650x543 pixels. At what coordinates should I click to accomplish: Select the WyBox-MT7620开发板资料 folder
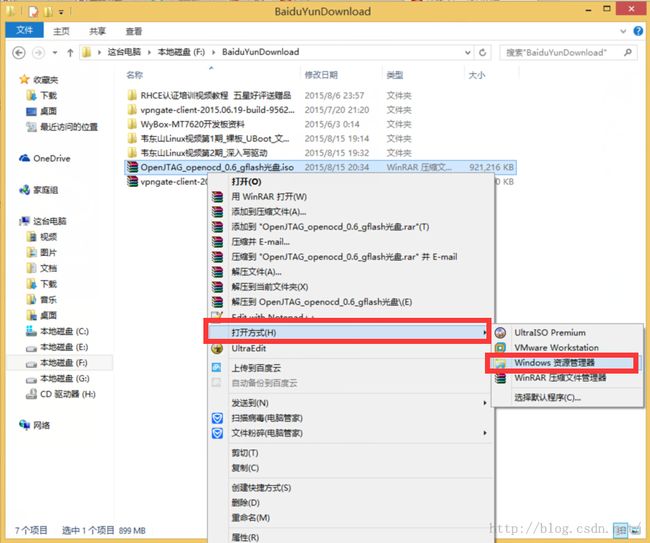pyautogui.click(x=192, y=124)
